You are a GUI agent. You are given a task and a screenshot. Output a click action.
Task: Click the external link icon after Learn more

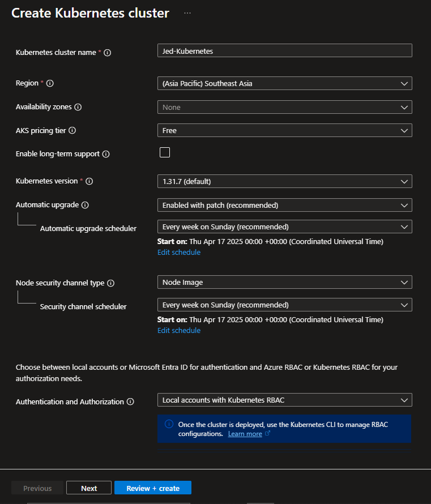click(267, 433)
